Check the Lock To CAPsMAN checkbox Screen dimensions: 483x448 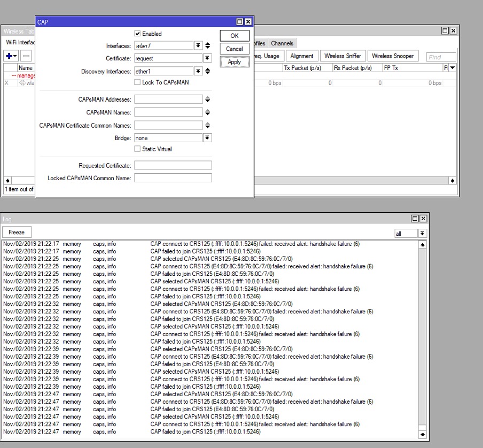point(137,82)
